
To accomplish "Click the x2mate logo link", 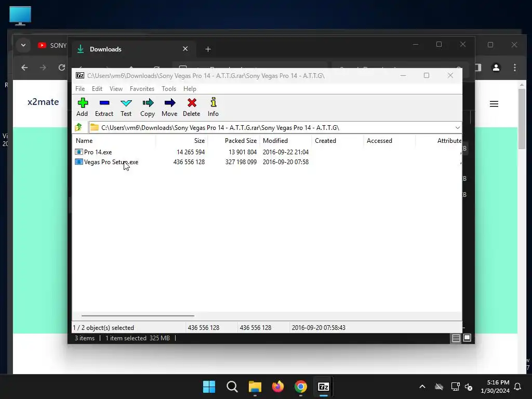I will click(43, 102).
